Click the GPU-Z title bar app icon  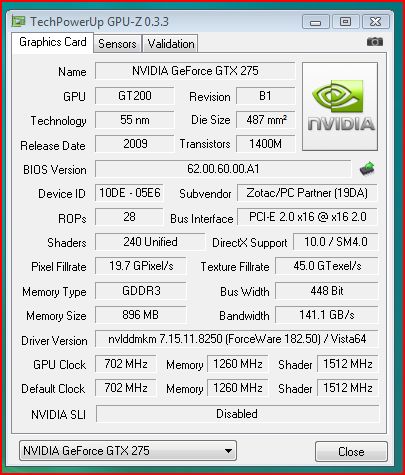pos(18,21)
